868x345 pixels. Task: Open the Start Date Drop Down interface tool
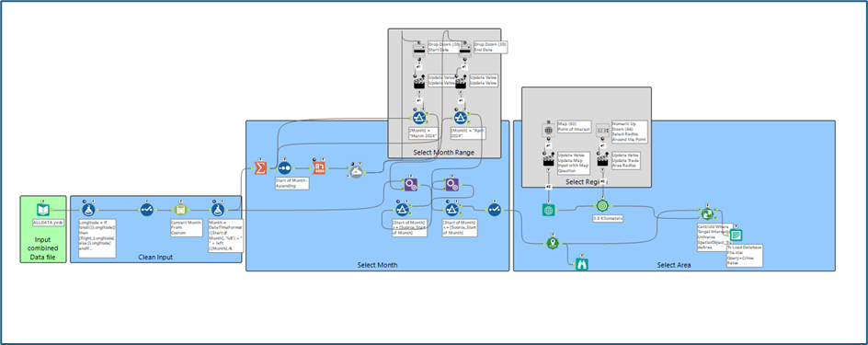pyautogui.click(x=419, y=51)
